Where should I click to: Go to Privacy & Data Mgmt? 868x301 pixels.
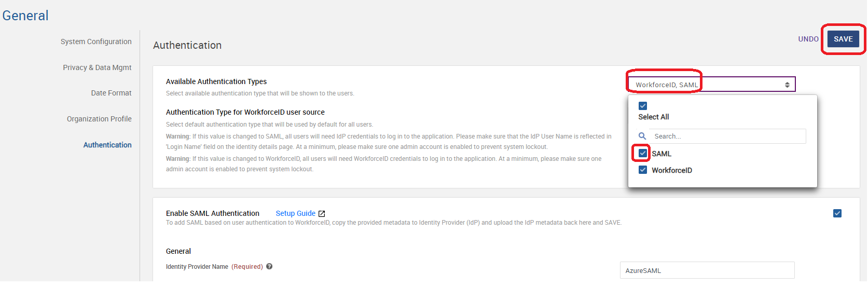(x=97, y=67)
